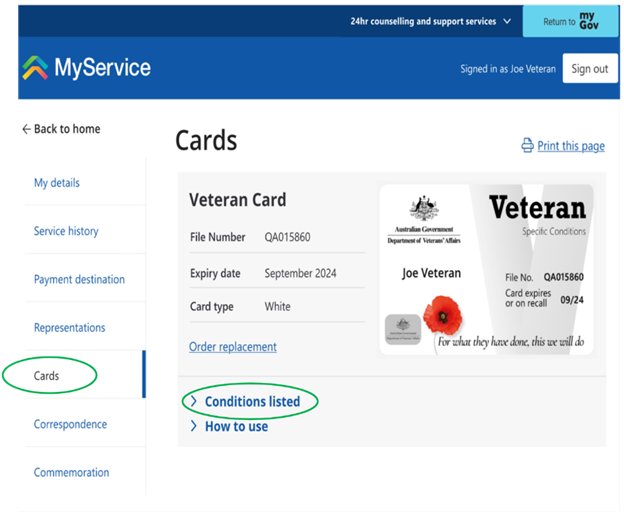
Task: Click the myGov logo in Return button
Action: click(x=588, y=21)
